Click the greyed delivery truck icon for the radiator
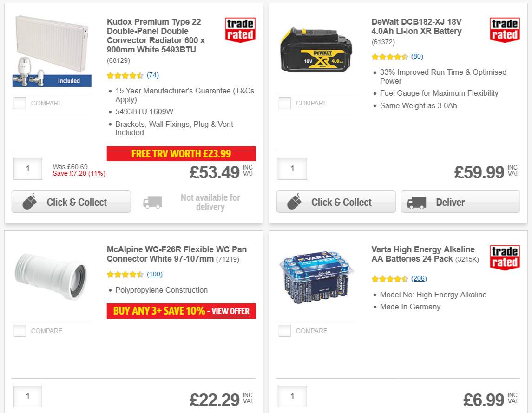The image size is (532, 413). pos(153,202)
